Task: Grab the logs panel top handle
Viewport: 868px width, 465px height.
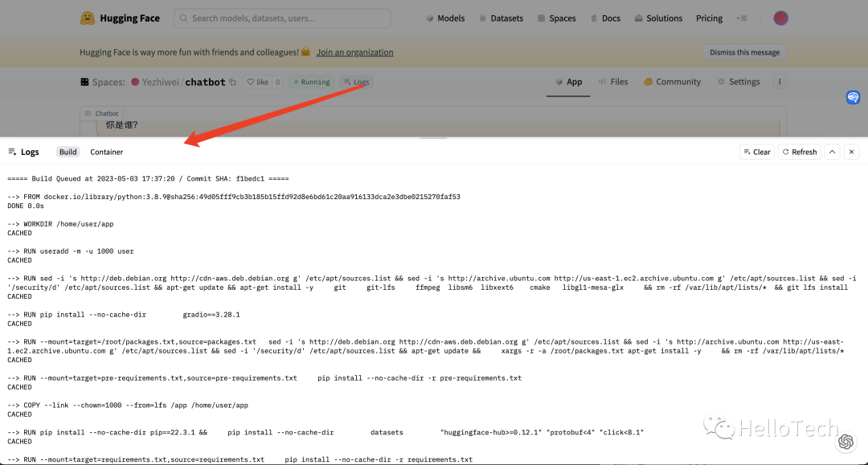Action: (433, 137)
